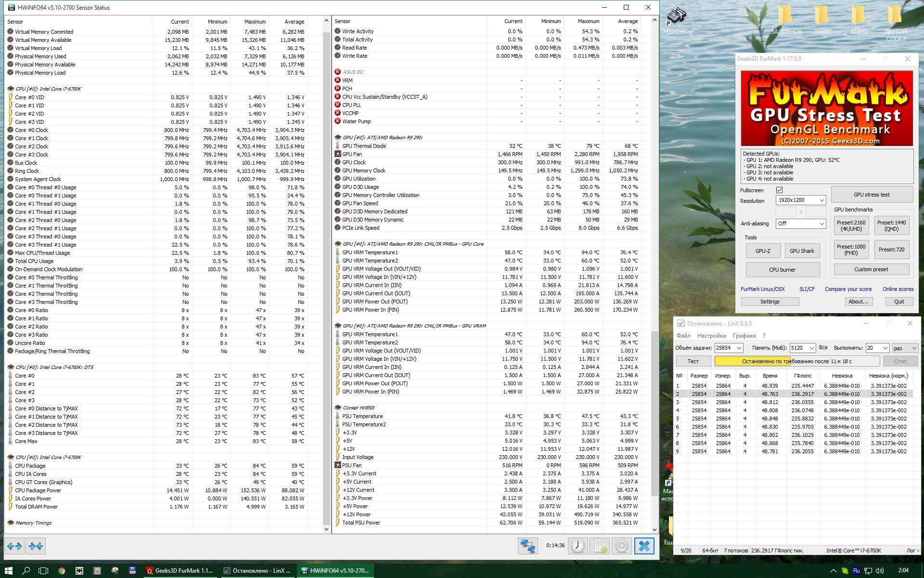
Task: Open the Compare your score link
Action: 848,289
